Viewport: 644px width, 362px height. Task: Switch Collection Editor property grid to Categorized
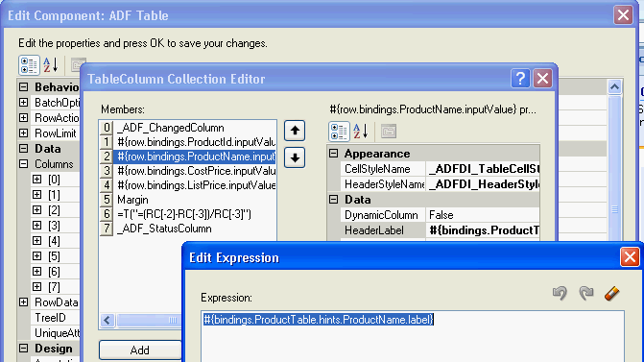tap(339, 132)
